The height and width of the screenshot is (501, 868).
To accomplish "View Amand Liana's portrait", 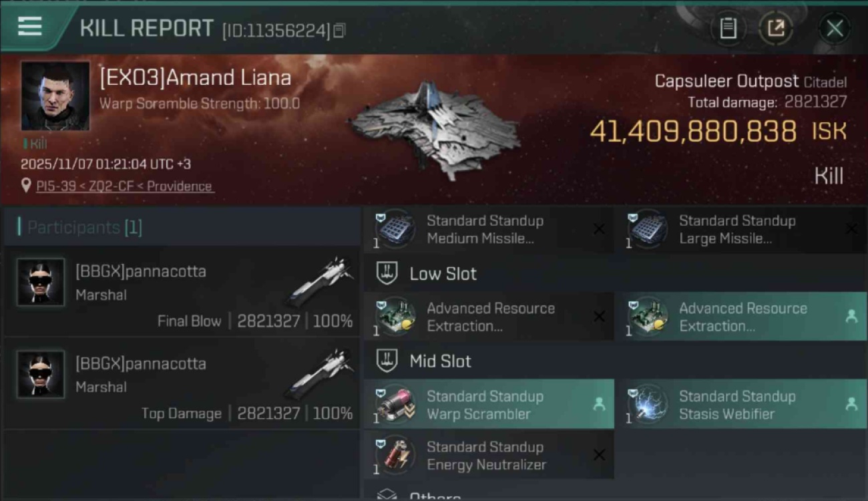I will pos(55,96).
